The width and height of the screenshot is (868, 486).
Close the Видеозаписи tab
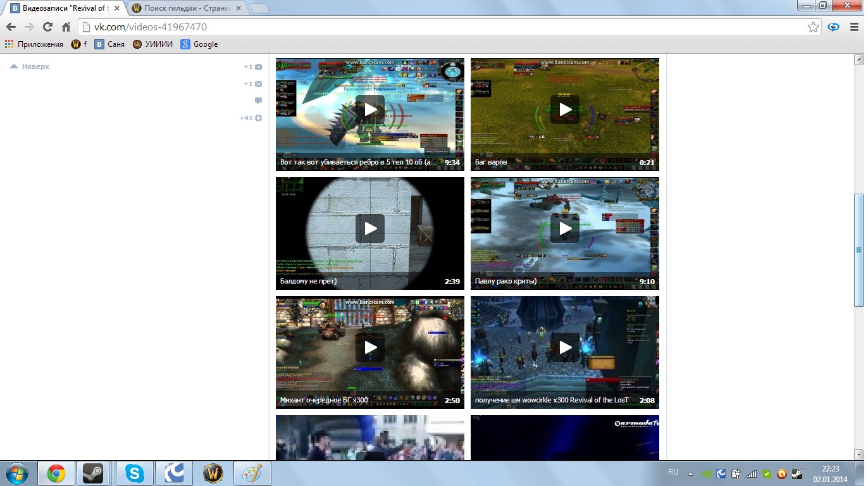pos(116,8)
